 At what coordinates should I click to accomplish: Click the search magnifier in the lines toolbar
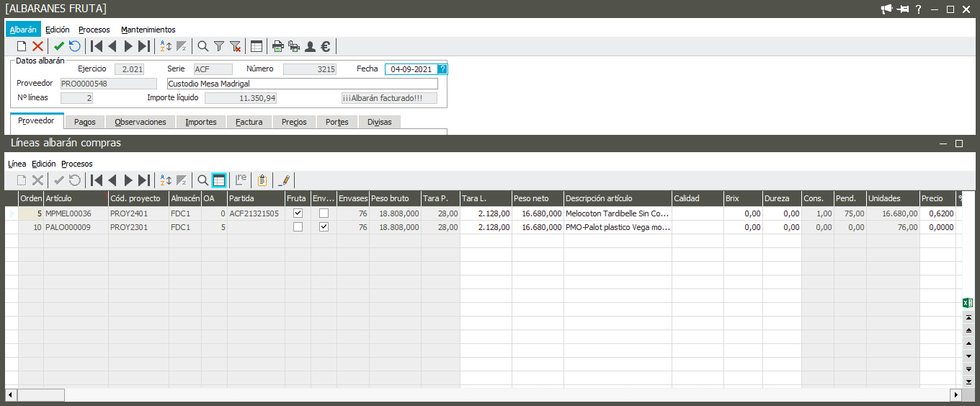[203, 180]
